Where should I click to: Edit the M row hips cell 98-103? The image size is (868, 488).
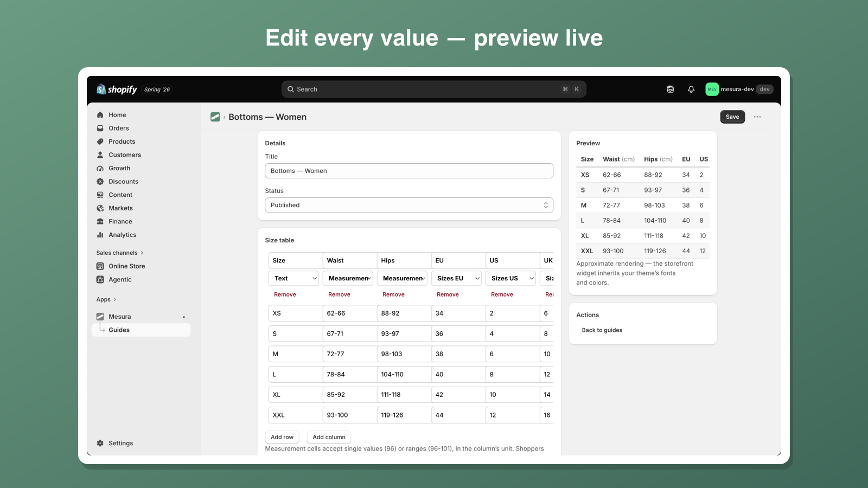[x=404, y=354]
